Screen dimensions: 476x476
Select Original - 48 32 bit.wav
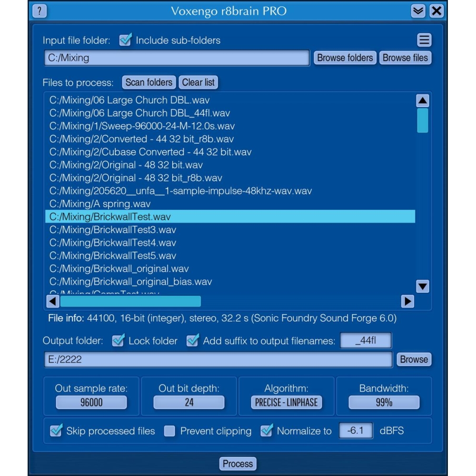[x=230, y=165]
